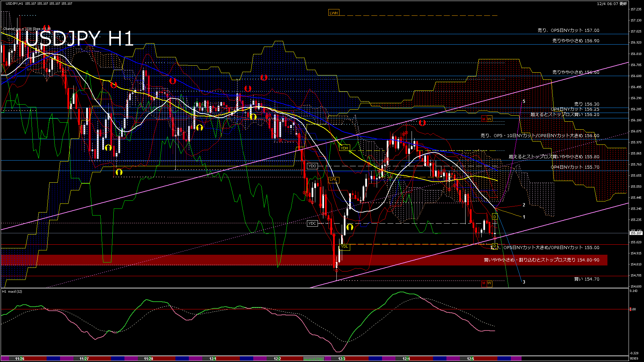The width and height of the screenshot is (644, 362).
Task: Click the H1 macd (12) indicator label
Action: 12,291
